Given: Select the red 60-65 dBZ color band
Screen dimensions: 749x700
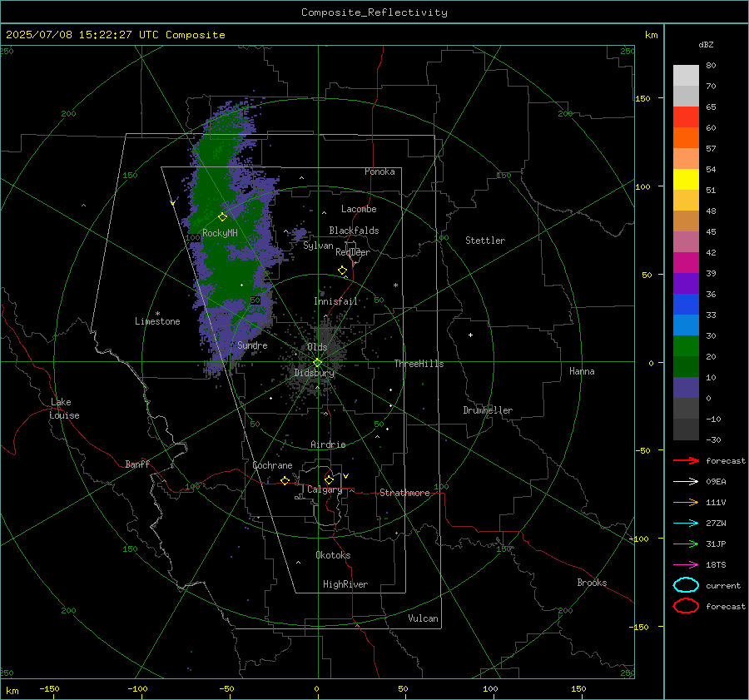Looking at the screenshot, I should (x=686, y=117).
